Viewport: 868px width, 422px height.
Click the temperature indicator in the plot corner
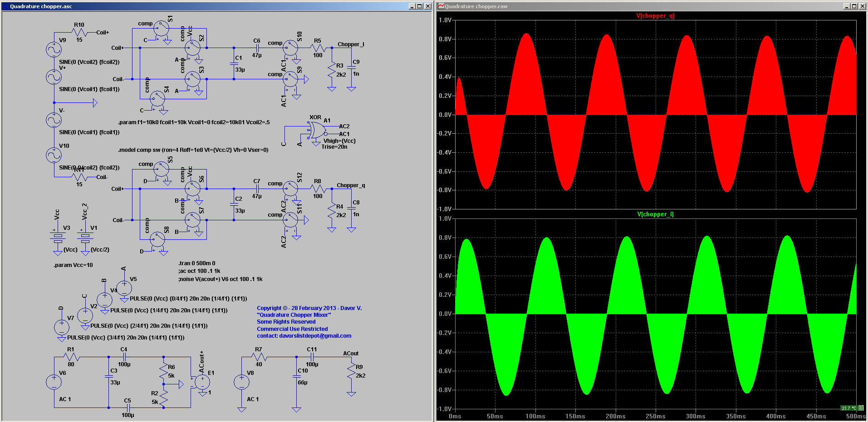pyautogui.click(x=848, y=408)
